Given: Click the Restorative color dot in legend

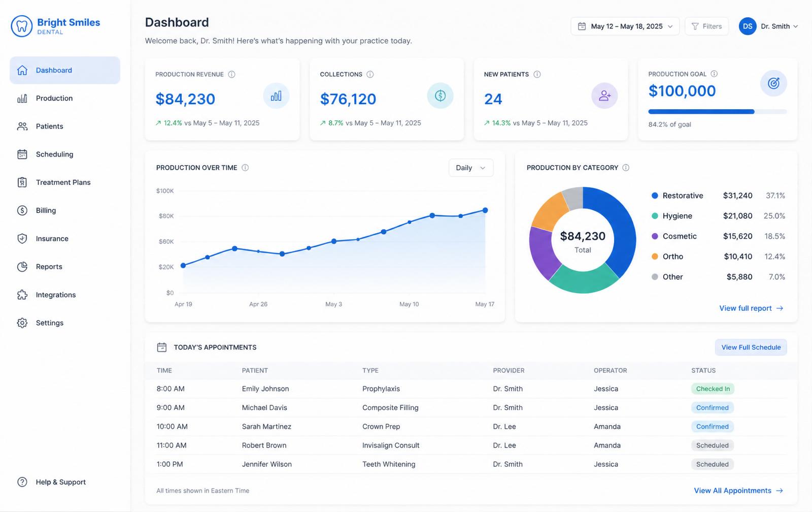Looking at the screenshot, I should pos(655,196).
